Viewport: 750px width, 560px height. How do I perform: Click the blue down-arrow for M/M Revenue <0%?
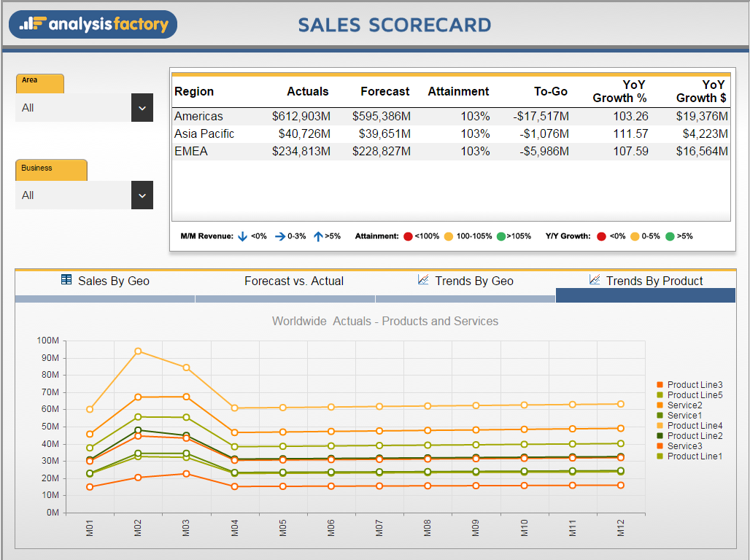(x=243, y=236)
